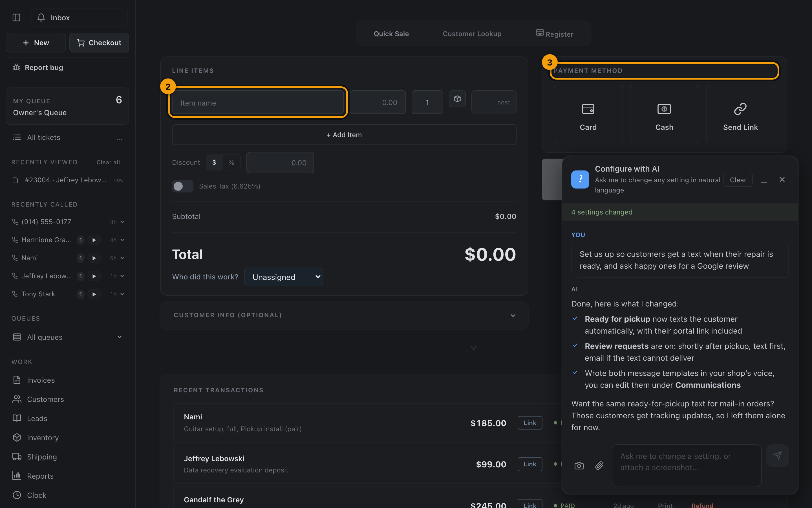The width and height of the screenshot is (812, 508).
Task: Open the Owner's Queue card
Action: (x=67, y=106)
